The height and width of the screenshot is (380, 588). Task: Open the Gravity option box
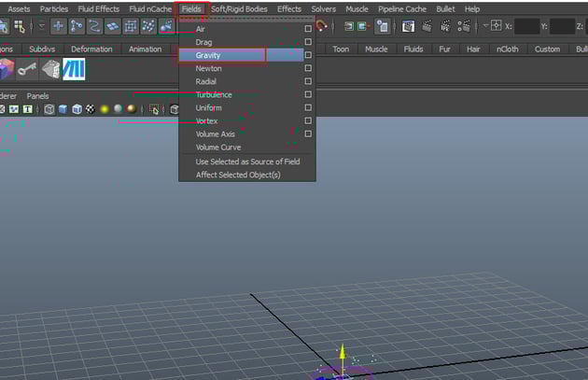[308, 55]
